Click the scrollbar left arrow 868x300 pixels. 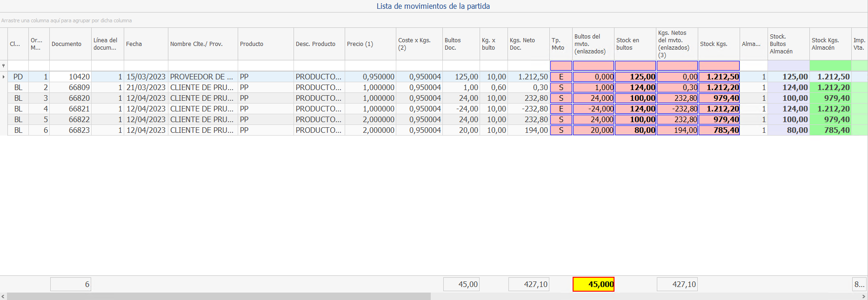click(x=3, y=296)
